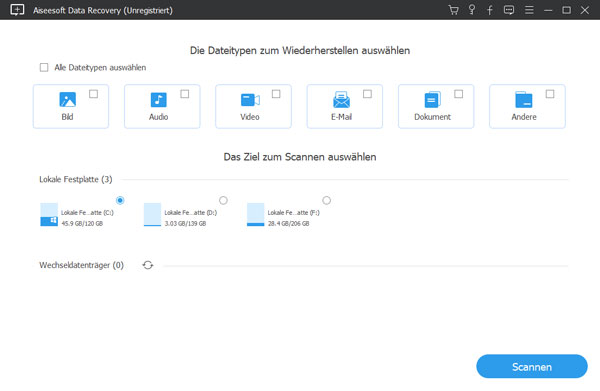The image size is (600, 391).
Task: Open the Facebook icon in title bar
Action: [x=490, y=10]
